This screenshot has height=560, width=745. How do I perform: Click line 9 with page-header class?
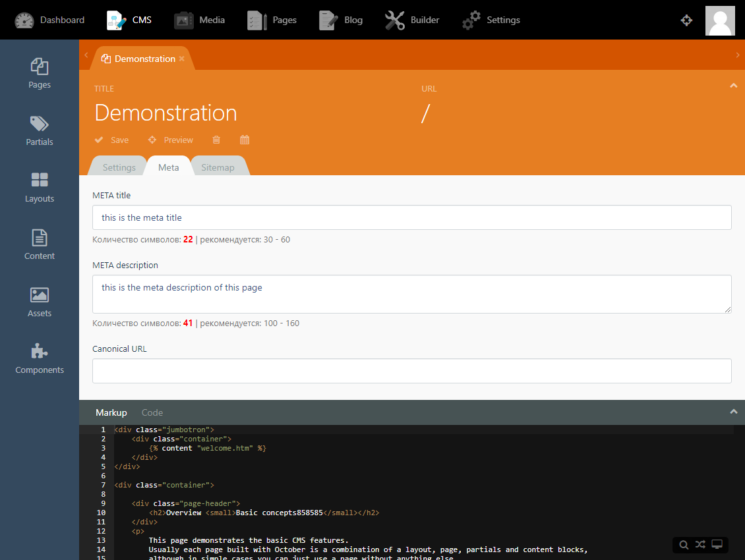pyautogui.click(x=186, y=503)
